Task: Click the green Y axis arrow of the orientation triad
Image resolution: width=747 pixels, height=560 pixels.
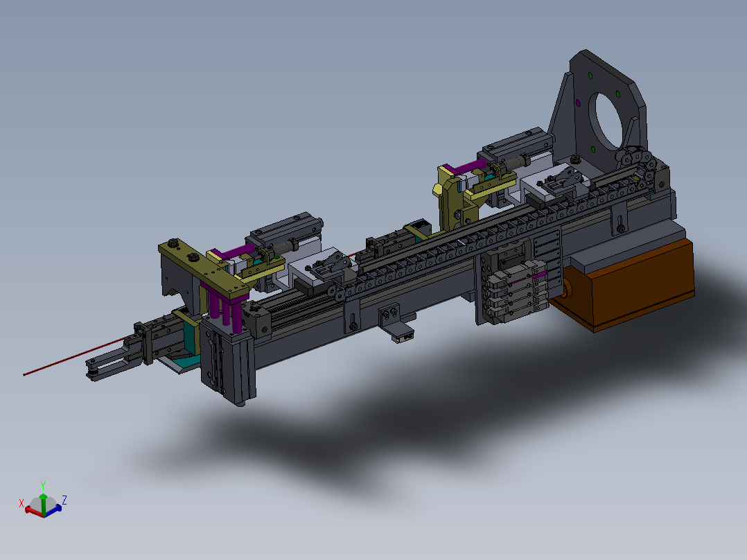Action: (44, 504)
